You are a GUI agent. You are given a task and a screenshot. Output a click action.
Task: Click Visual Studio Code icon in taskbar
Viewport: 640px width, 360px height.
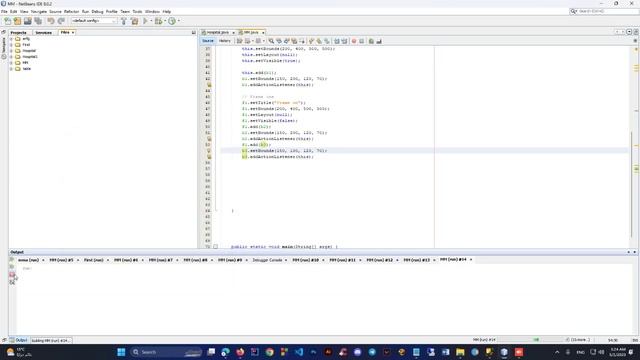coord(299,352)
